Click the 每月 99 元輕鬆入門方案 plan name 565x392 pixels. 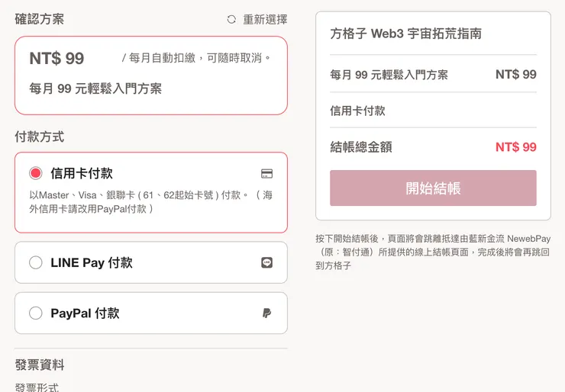pyautogui.click(x=95, y=88)
